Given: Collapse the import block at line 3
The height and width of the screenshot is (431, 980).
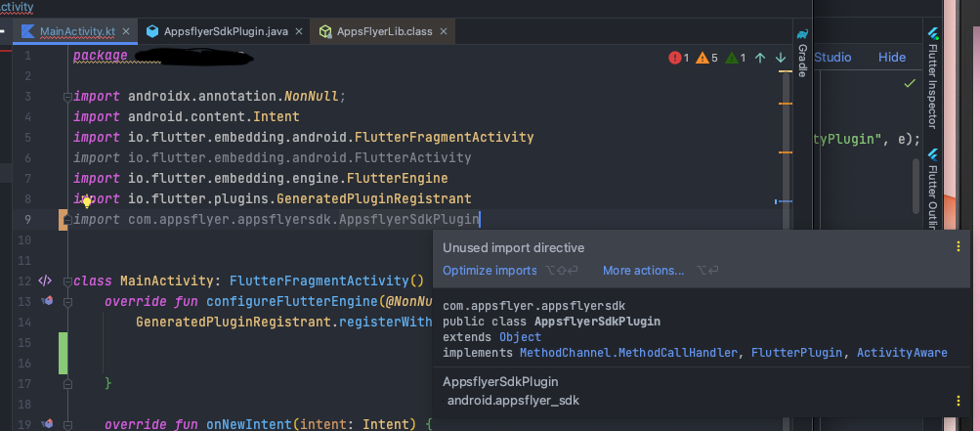Looking at the screenshot, I should [x=66, y=97].
